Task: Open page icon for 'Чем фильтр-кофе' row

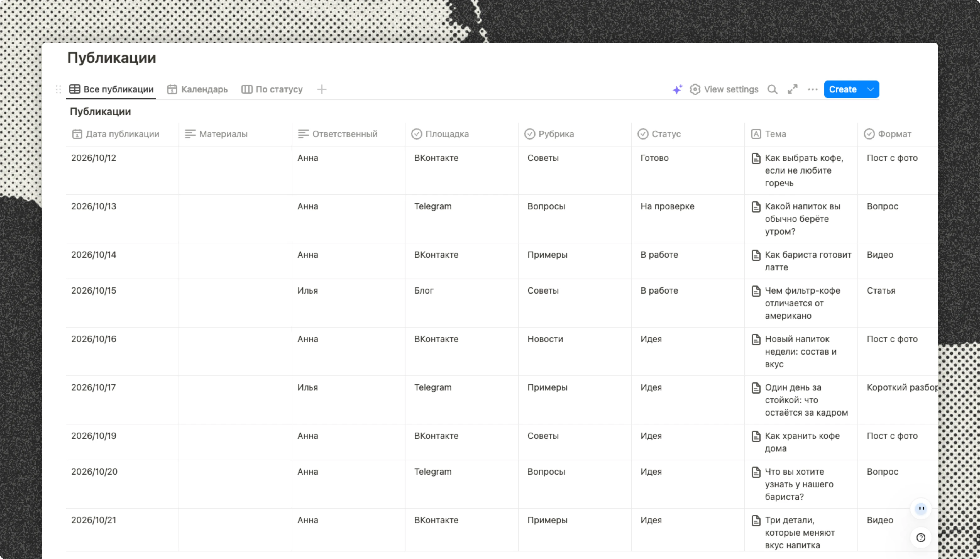Action: click(756, 291)
